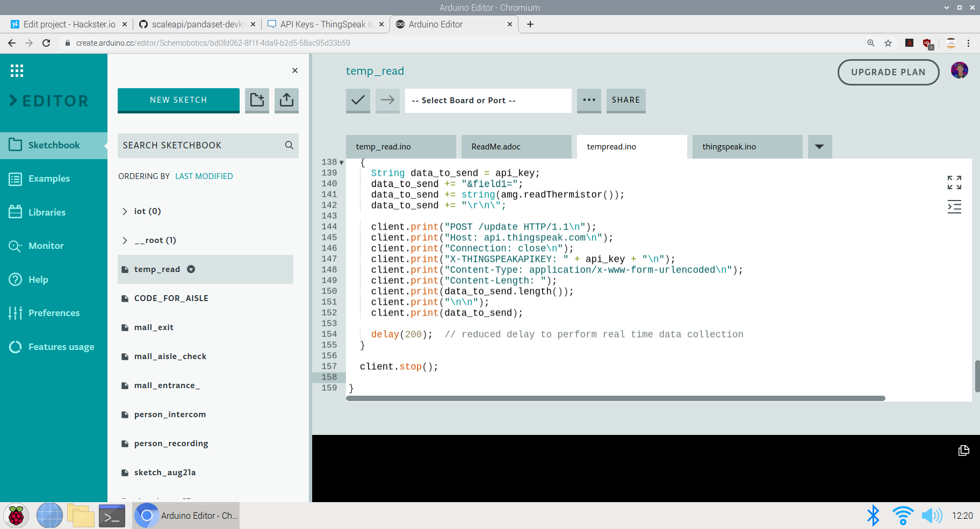The height and width of the screenshot is (529, 980).
Task: Copy console output using the copy icon
Action: pyautogui.click(x=963, y=451)
